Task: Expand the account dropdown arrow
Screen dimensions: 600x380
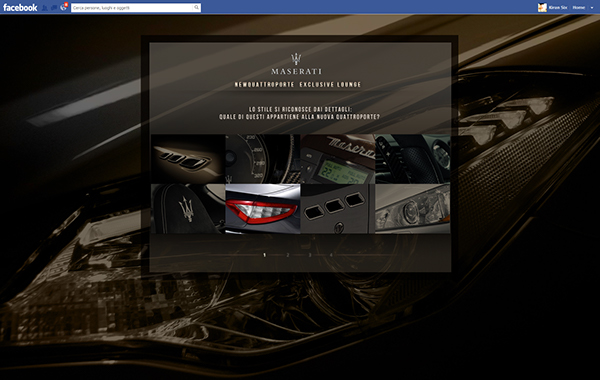Action: [x=592, y=8]
